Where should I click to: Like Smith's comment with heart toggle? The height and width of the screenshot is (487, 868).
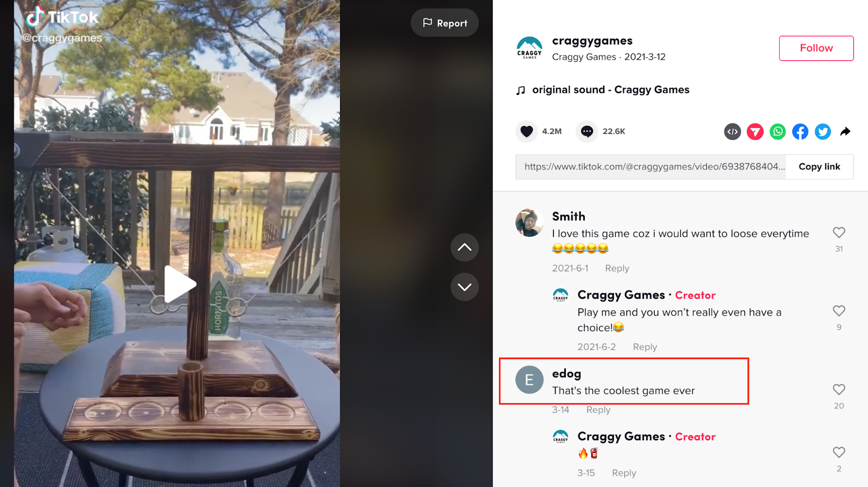(x=839, y=233)
